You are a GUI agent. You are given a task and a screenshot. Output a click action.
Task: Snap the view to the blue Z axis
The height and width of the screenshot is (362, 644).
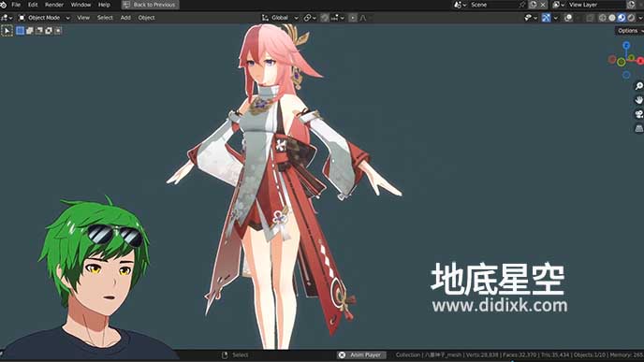(x=626, y=45)
